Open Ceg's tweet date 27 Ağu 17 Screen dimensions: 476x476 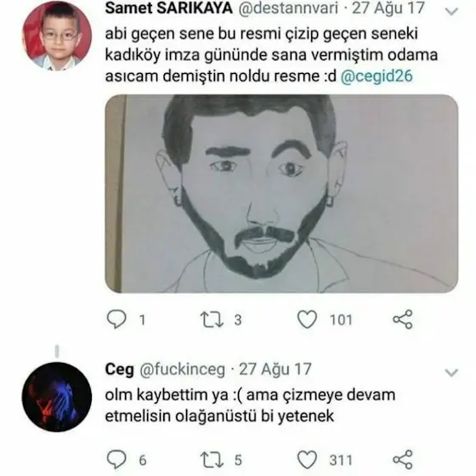[x=275, y=370]
